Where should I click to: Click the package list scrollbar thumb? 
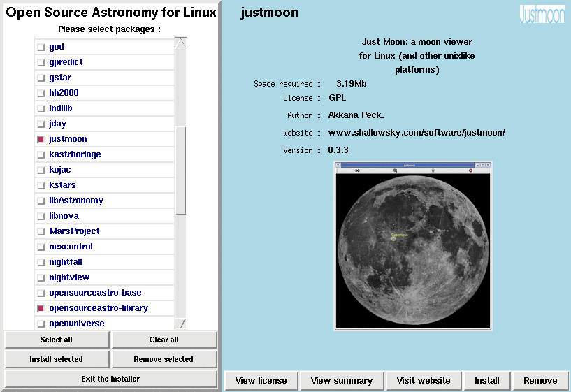coord(181,170)
